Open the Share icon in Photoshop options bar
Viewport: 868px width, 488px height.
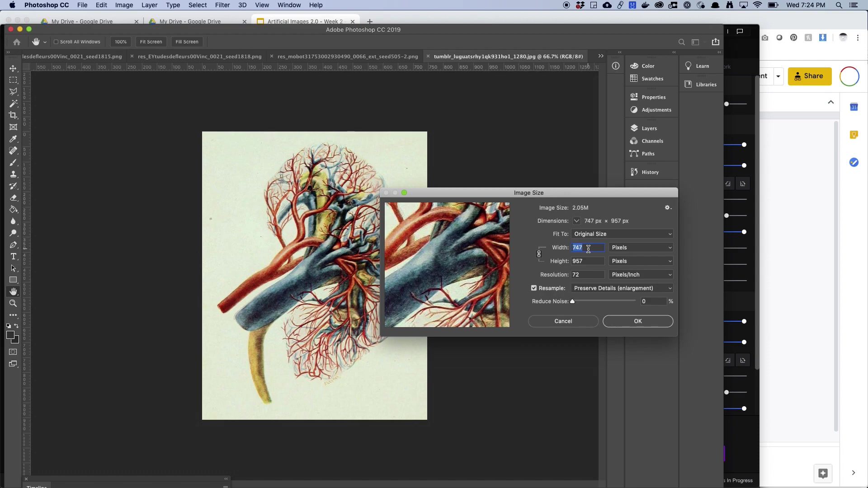pyautogui.click(x=715, y=42)
